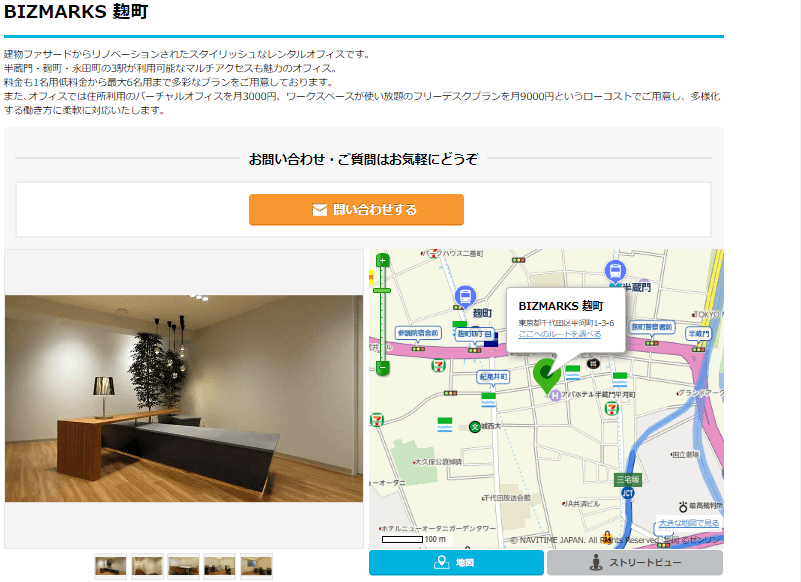Click the main office reception photo
This screenshot has width=801, height=582.
click(184, 398)
